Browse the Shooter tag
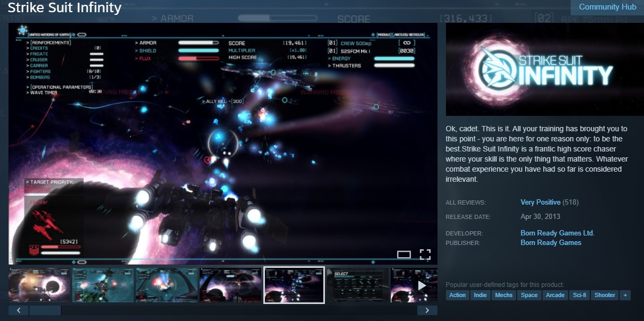The width and height of the screenshot is (644, 321). (x=605, y=295)
